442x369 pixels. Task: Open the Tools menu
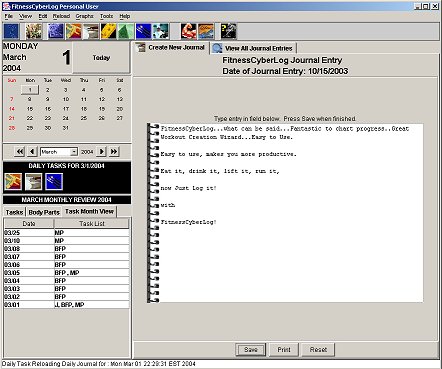pyautogui.click(x=106, y=16)
